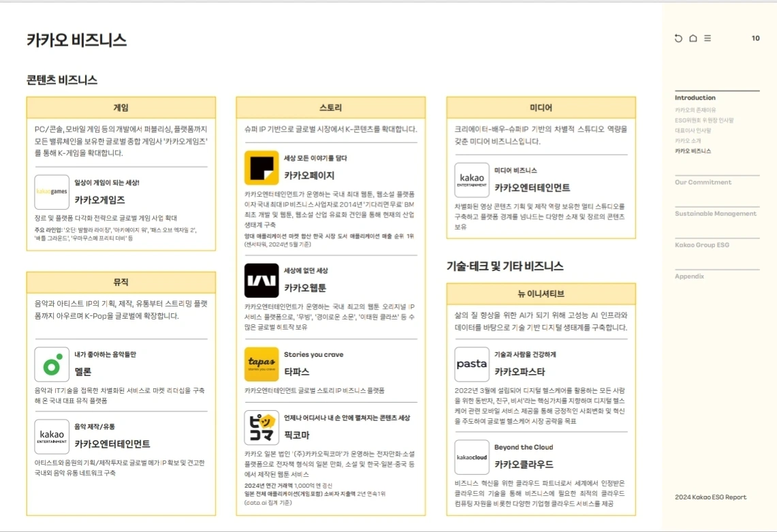This screenshot has height=532, width=777.
Task: Click the 멜론 title
Action: click(83, 372)
